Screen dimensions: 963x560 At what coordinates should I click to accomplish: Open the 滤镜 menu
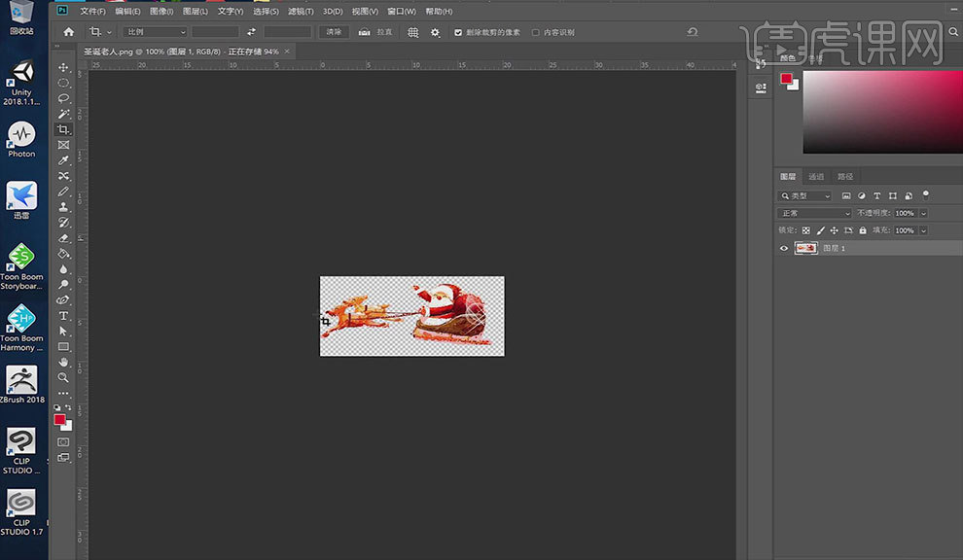(301, 11)
